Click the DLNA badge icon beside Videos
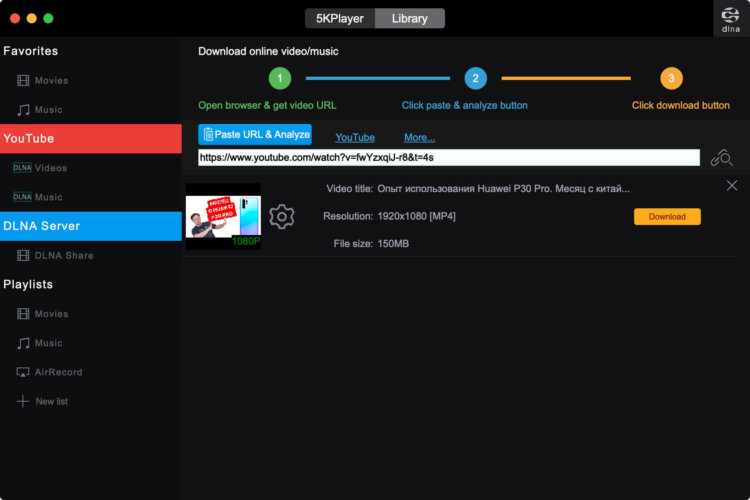Image resolution: width=750 pixels, height=500 pixels. tap(22, 167)
